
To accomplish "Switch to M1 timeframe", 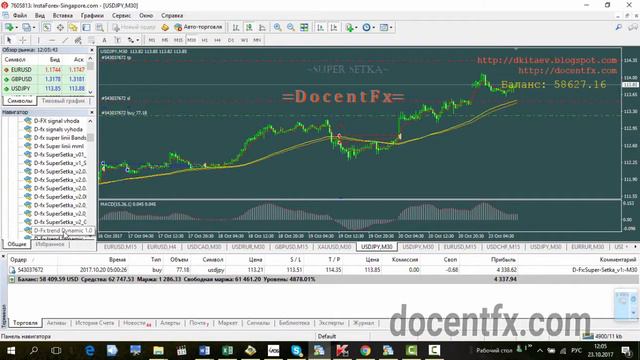I will [151, 40].
